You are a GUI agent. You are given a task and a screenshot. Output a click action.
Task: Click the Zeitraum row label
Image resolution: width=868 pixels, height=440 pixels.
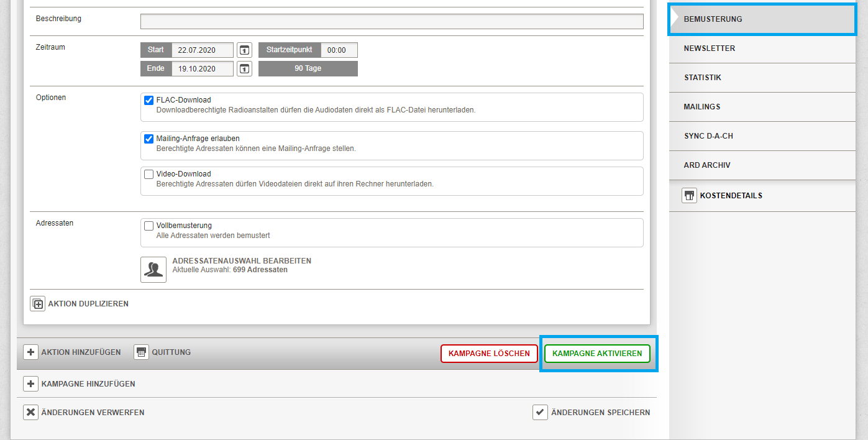tap(50, 47)
